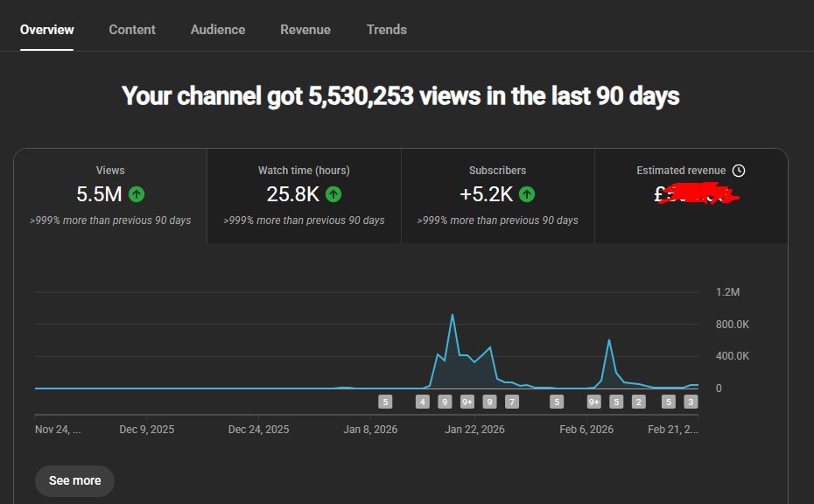The width and height of the screenshot is (814, 504).
Task: Click the chart peak near Jan 22
Action: point(453,315)
